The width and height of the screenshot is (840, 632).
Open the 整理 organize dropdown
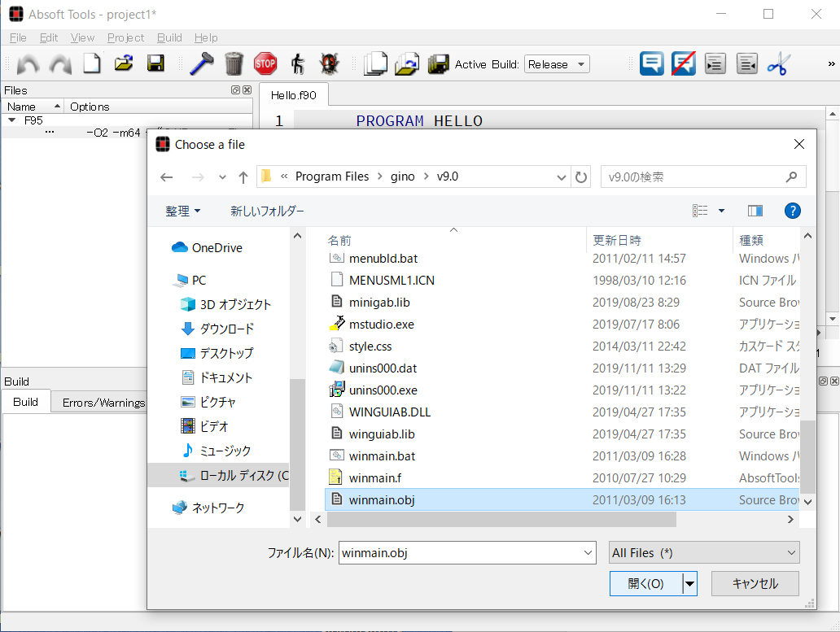coord(182,211)
